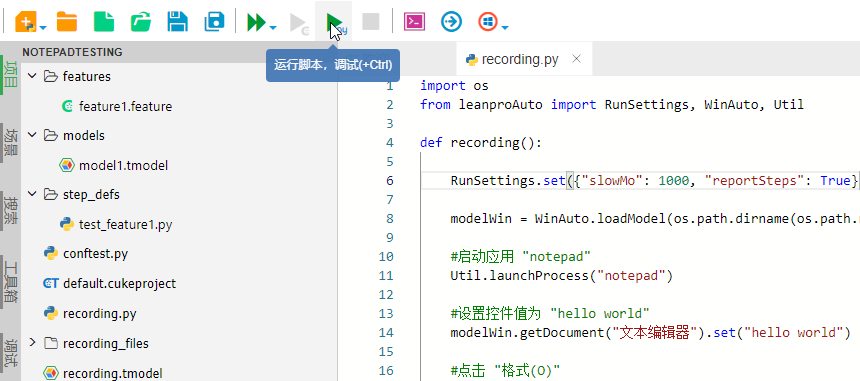Select the features folder
860x381 pixels.
[x=87, y=76]
